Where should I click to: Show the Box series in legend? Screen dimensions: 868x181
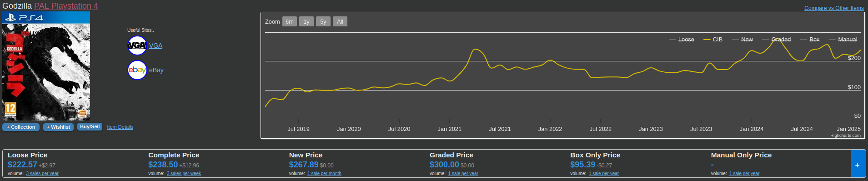click(x=810, y=40)
